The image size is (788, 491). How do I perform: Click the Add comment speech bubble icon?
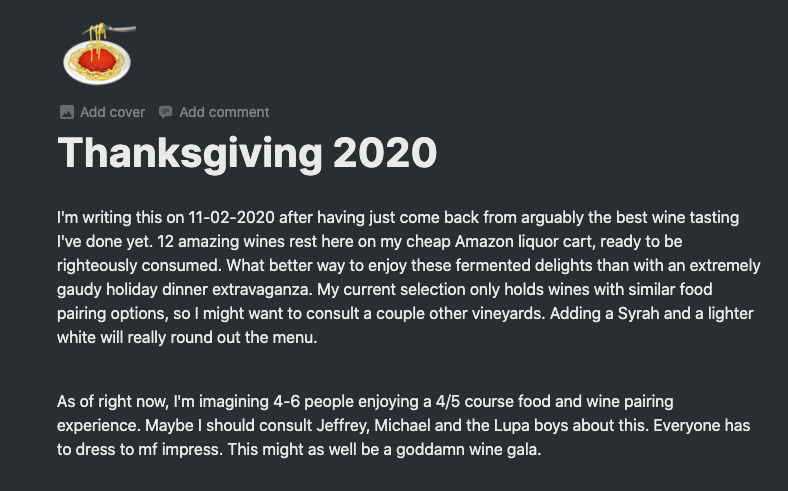coord(166,112)
